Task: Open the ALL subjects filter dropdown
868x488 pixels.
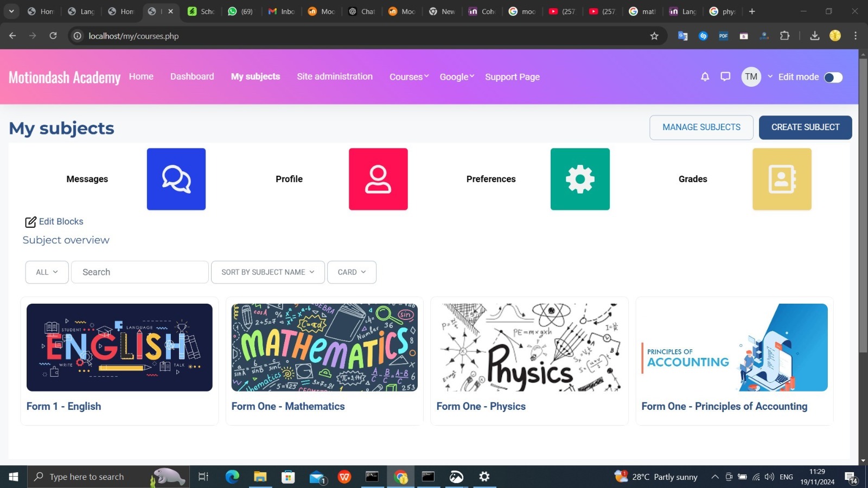Action: [46, 272]
